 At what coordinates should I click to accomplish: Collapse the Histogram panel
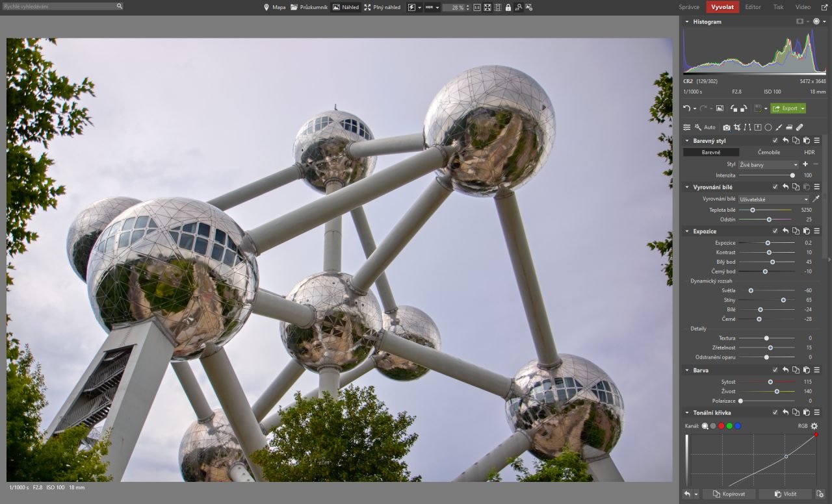point(687,22)
